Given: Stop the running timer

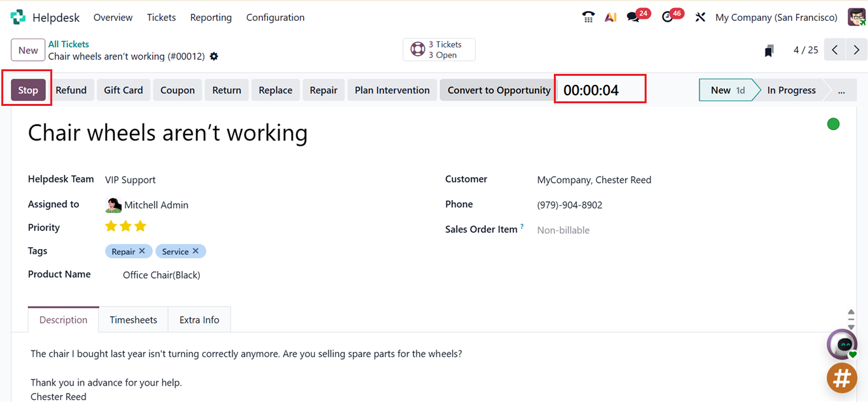Looking at the screenshot, I should (28, 90).
